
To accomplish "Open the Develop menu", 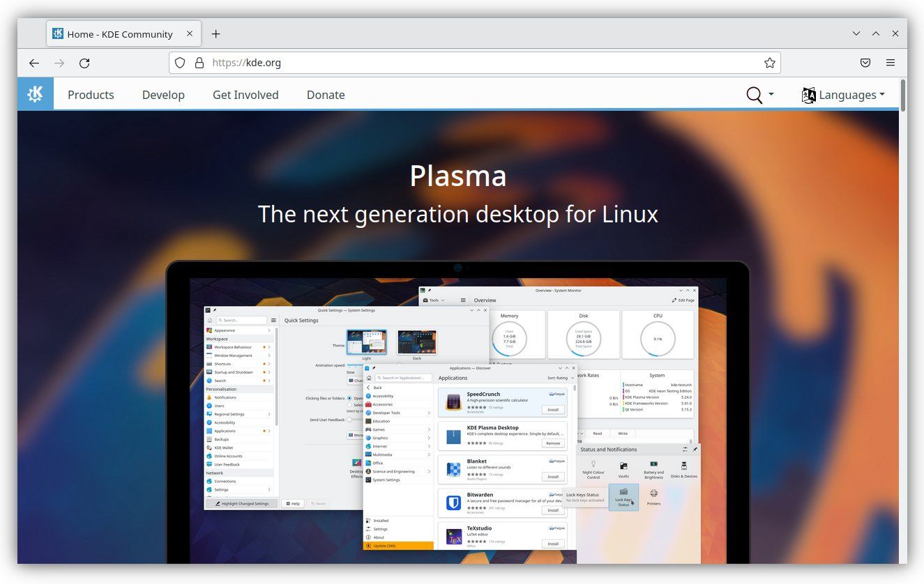I will click(x=163, y=95).
